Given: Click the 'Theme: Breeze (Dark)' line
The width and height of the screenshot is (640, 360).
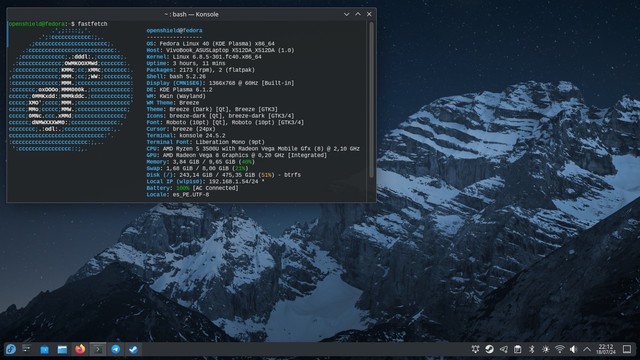Looking at the screenshot, I should pyautogui.click(x=212, y=109).
